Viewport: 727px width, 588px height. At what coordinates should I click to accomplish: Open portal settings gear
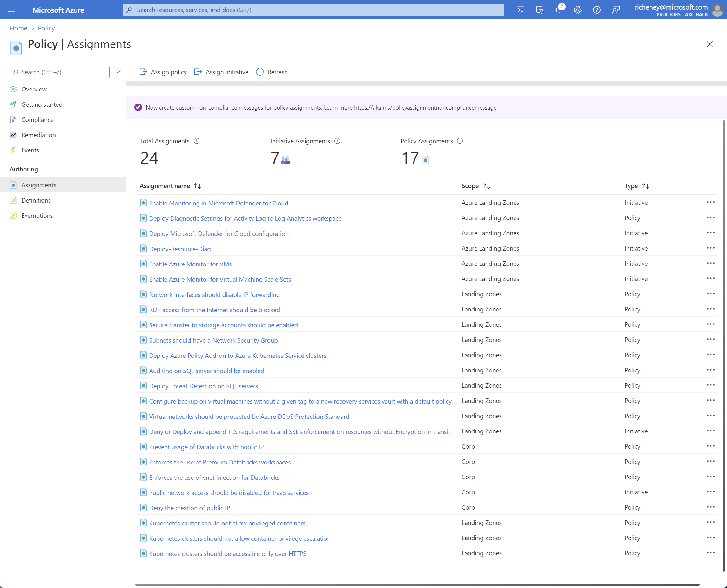pyautogui.click(x=578, y=10)
